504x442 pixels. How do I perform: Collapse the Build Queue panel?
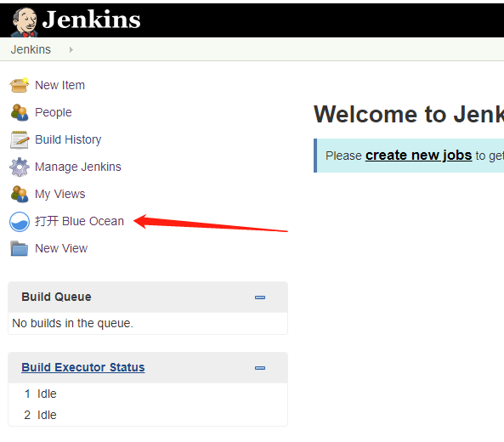[260, 297]
